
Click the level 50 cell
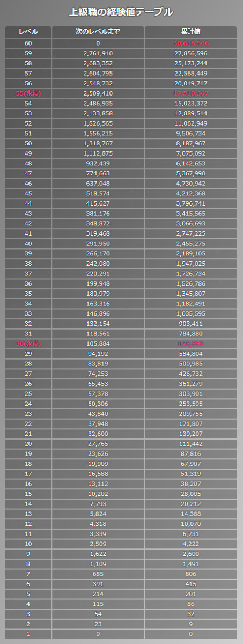coord(28,143)
